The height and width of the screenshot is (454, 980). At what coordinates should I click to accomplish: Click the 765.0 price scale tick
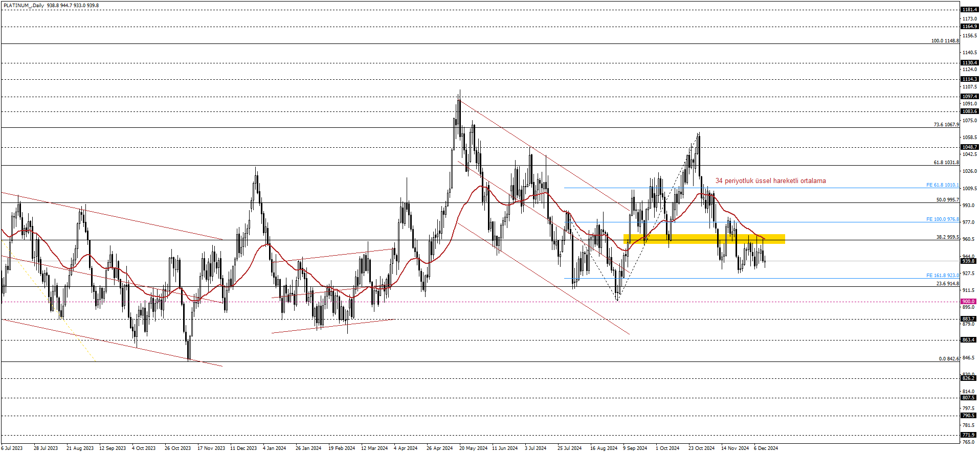point(968,442)
